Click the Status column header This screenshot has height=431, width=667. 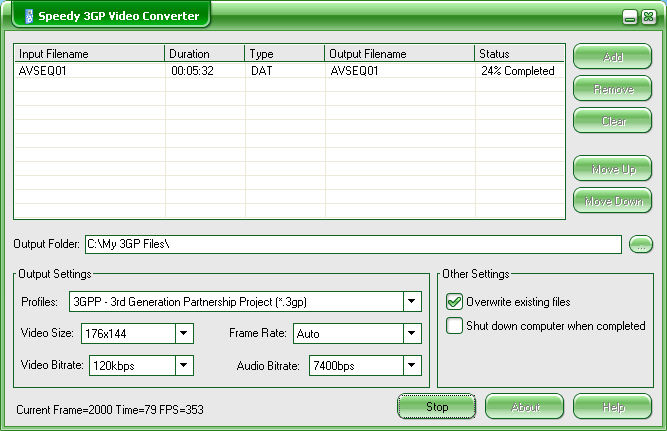[x=519, y=54]
